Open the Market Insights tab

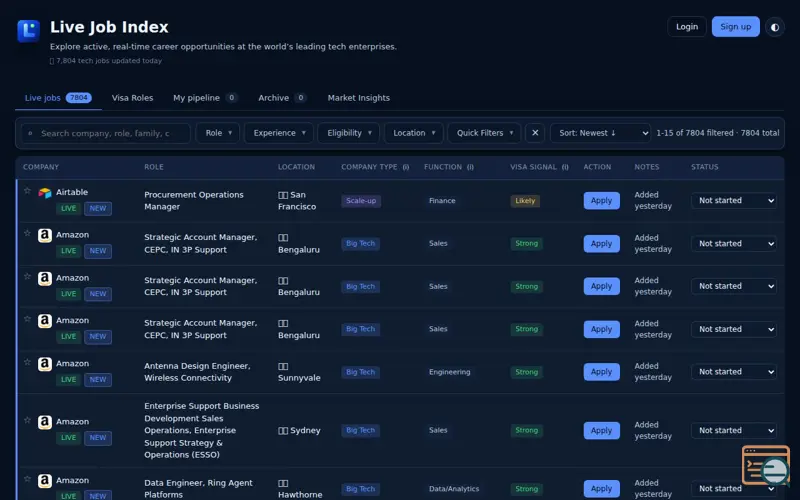[x=359, y=98]
